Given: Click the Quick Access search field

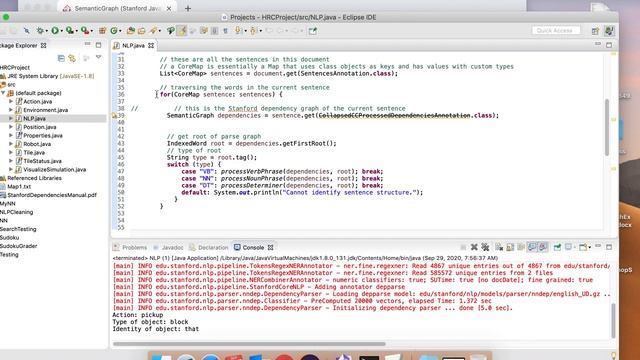Looking at the screenshot, I should point(556,31).
